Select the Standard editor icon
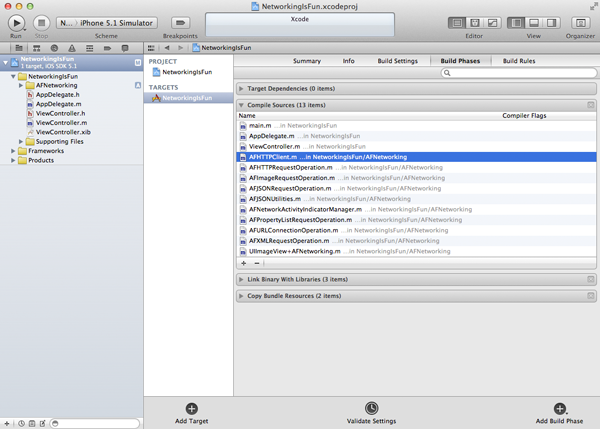The image size is (600, 429). [457, 23]
